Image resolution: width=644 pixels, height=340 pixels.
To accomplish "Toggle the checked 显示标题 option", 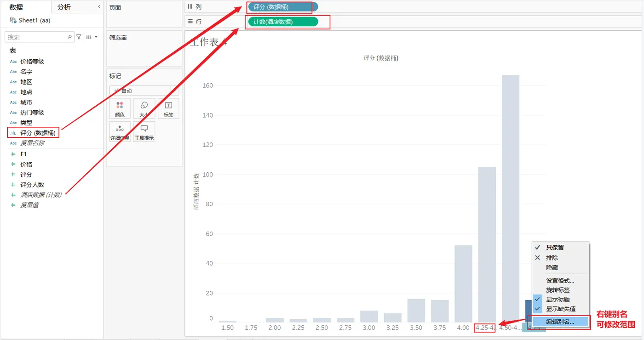I will click(560, 300).
